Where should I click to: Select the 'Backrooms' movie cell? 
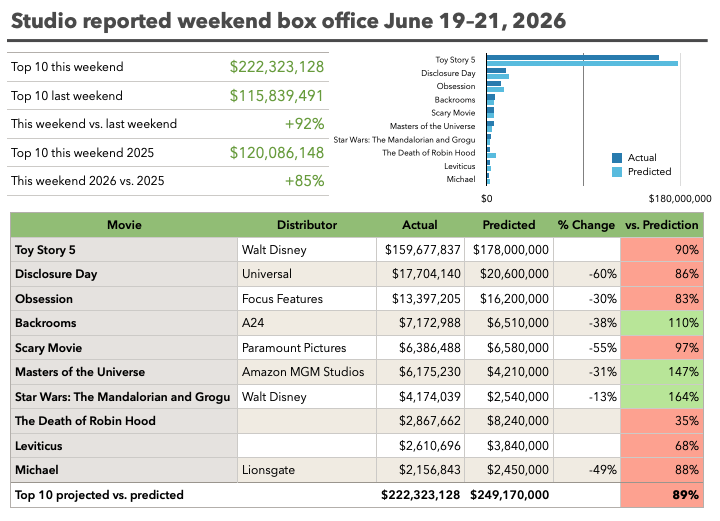pyautogui.click(x=124, y=323)
